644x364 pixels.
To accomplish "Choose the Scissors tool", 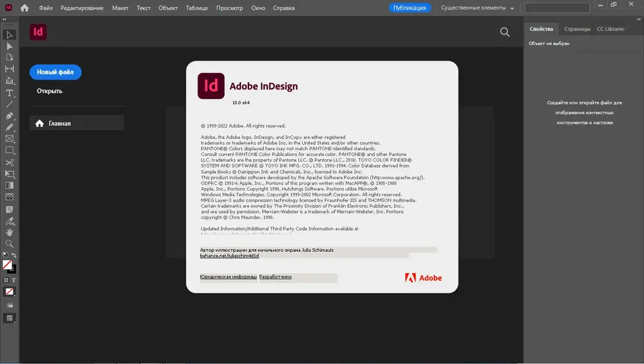I will (x=9, y=162).
